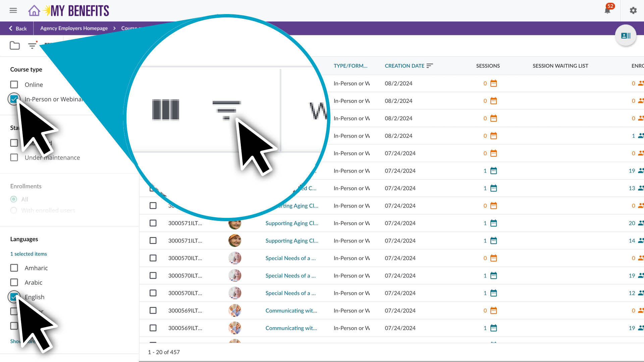Check the Under maintenance status filter
This screenshot has width=644, height=362.
point(14,157)
